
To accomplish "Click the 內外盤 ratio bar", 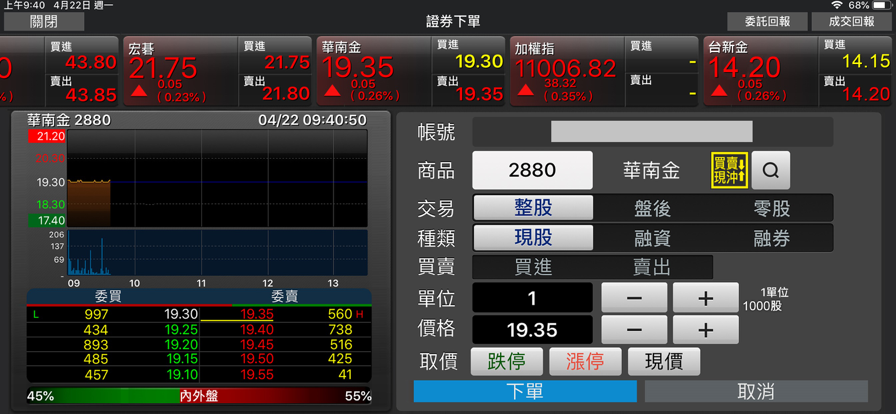I will click(x=198, y=396).
